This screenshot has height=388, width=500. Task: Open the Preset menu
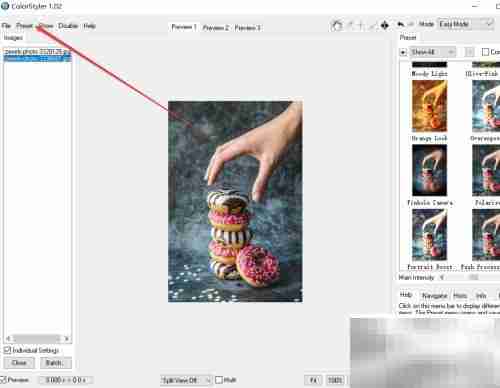point(24,26)
